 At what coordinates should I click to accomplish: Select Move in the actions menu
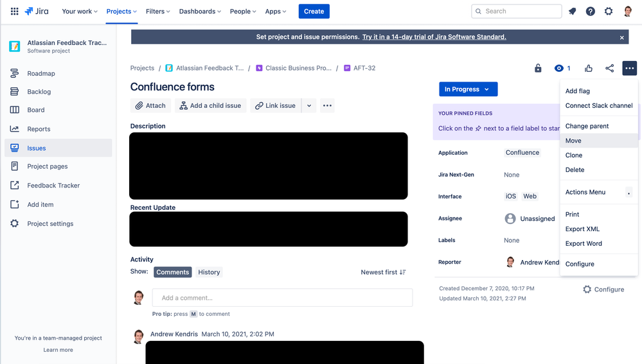[x=598, y=141]
